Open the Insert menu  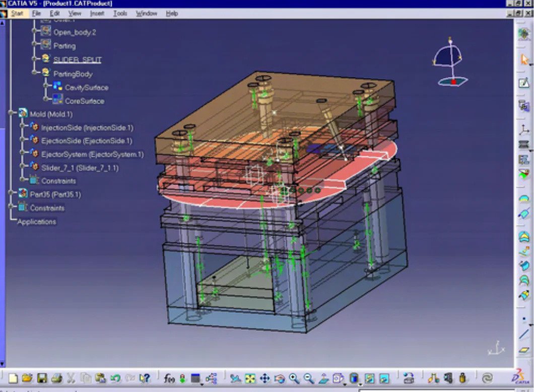(x=97, y=13)
